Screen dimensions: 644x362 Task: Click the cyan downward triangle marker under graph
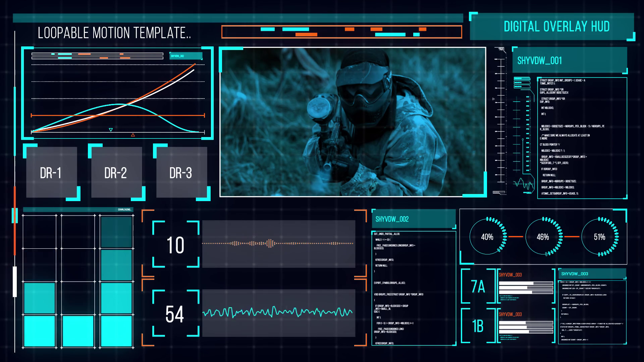click(x=111, y=130)
